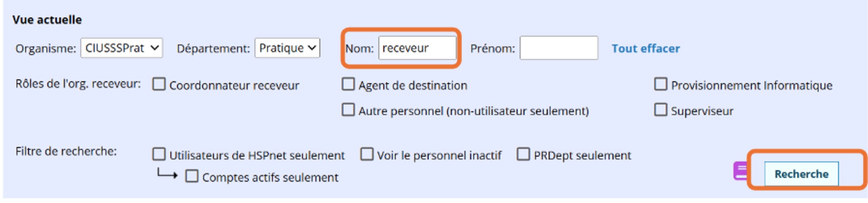Enable Comptes actifs seulement checkbox
The image size is (868, 203).
[x=192, y=176]
